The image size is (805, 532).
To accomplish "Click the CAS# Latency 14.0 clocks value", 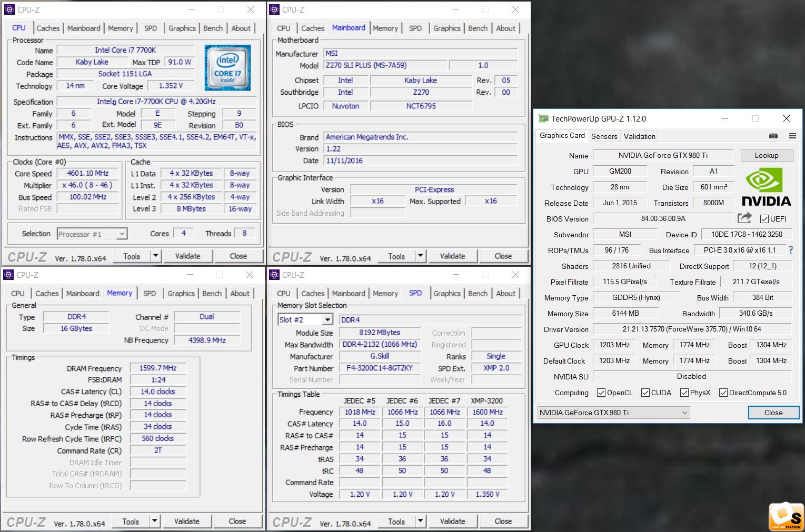I will 158,392.
